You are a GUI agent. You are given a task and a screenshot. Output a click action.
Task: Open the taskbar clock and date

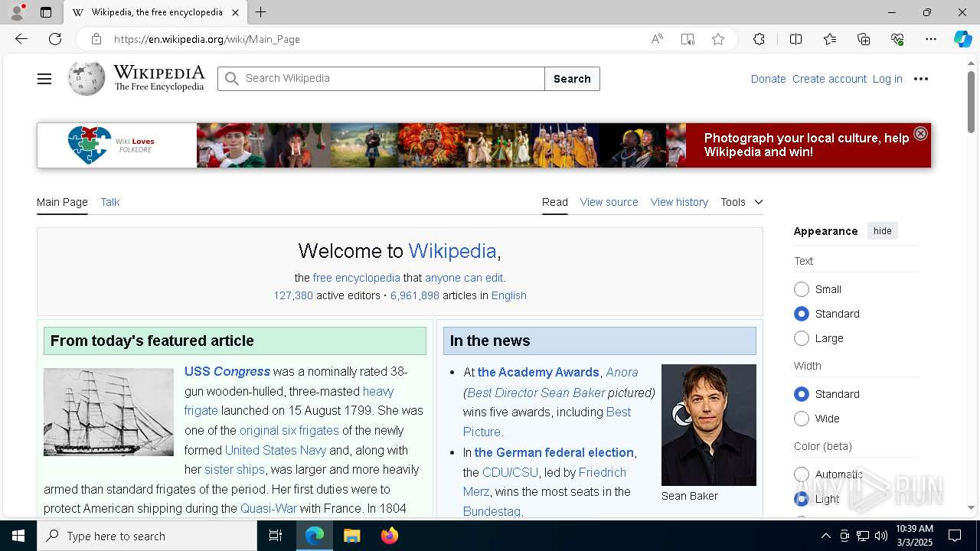point(914,536)
